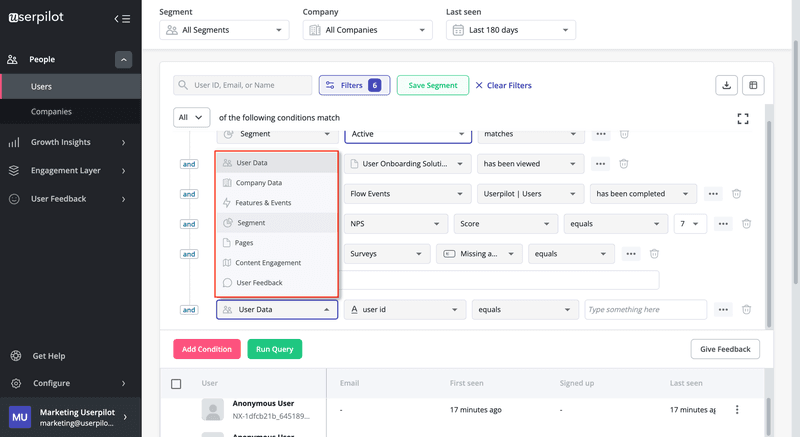Delete the Segment Active condition row
Viewport: 800px width, 437px height.
tap(624, 134)
